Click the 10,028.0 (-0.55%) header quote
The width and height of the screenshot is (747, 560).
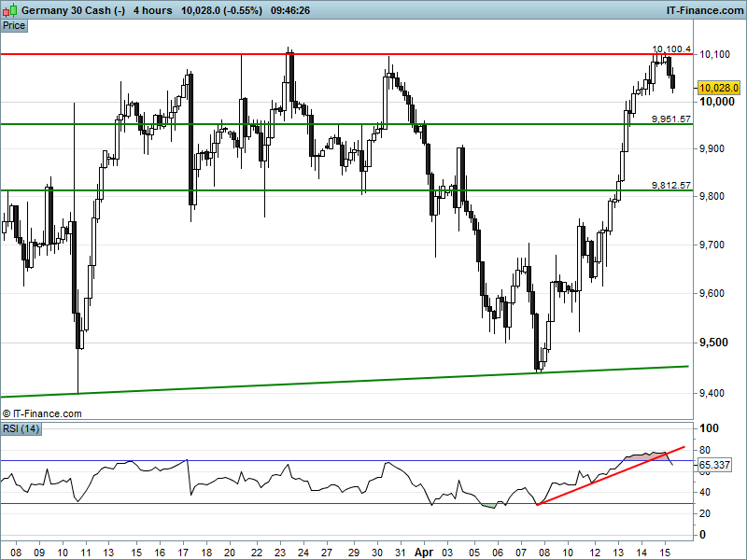[221, 10]
